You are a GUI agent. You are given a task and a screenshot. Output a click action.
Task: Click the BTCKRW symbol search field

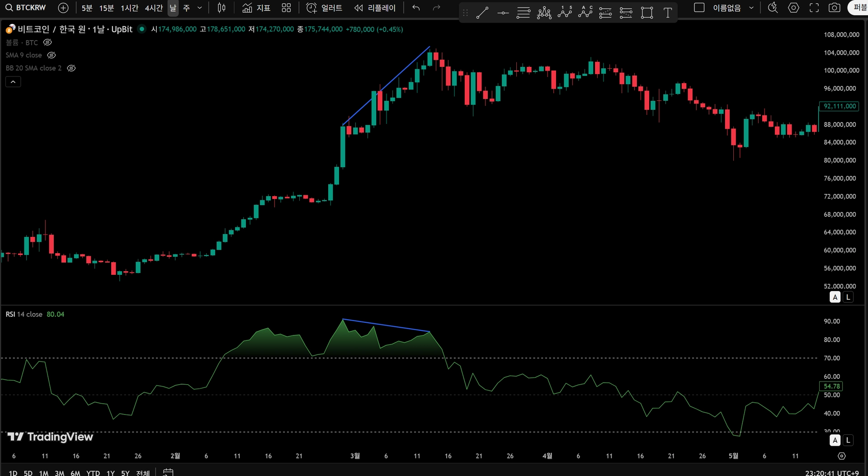(26, 8)
